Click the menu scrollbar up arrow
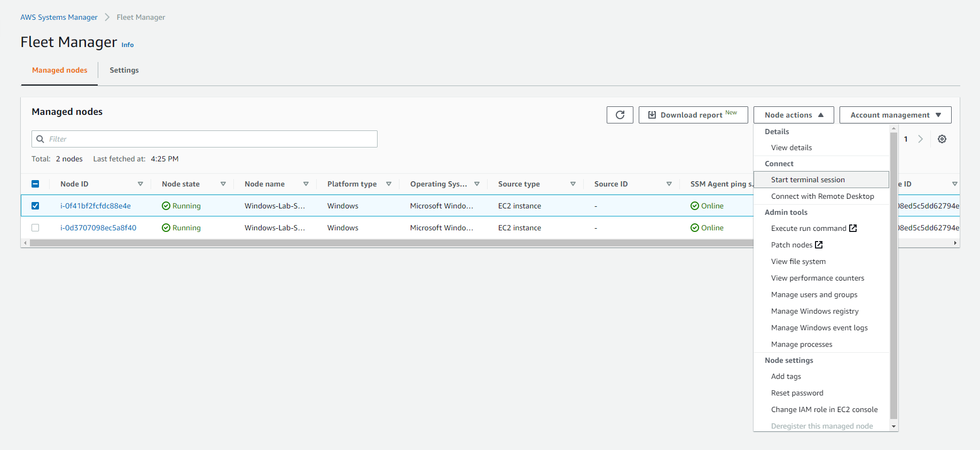The image size is (980, 450). click(894, 128)
